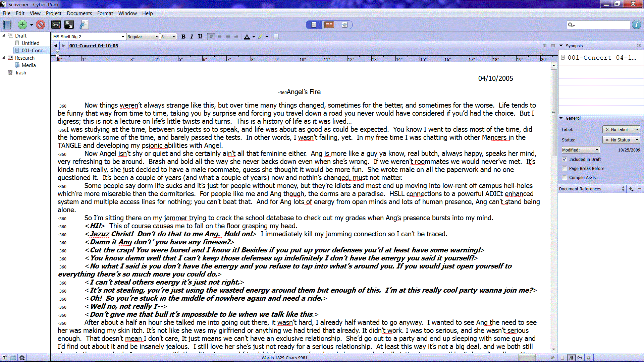Open the File menu
This screenshot has height=362, width=644.
pos(6,13)
